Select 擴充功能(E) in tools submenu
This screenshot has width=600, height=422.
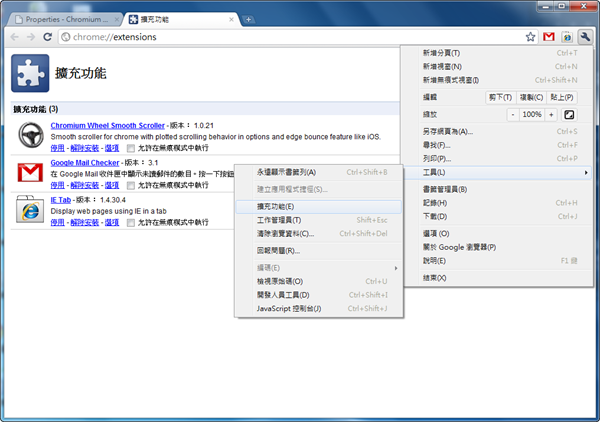[319, 207]
